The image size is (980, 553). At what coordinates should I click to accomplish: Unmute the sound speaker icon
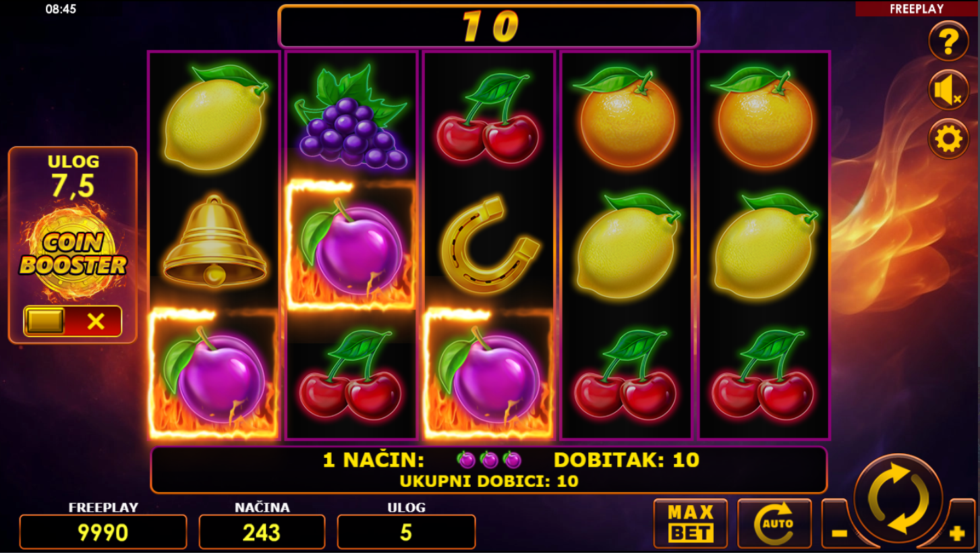948,90
